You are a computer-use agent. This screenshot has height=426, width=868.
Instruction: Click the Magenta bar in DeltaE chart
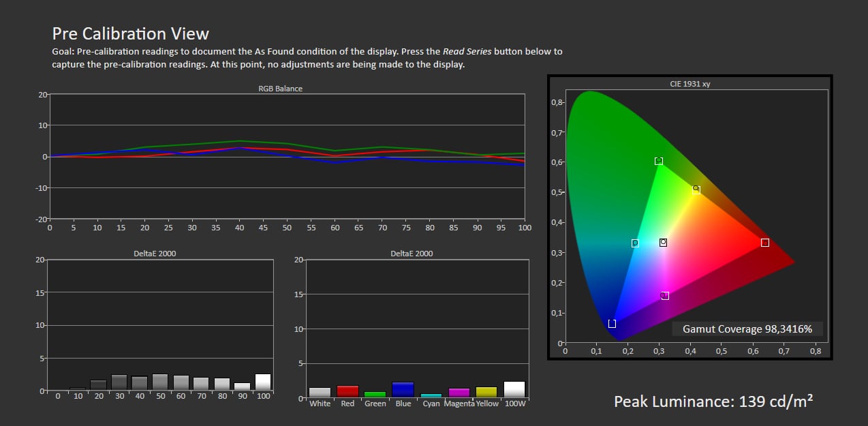(x=459, y=393)
